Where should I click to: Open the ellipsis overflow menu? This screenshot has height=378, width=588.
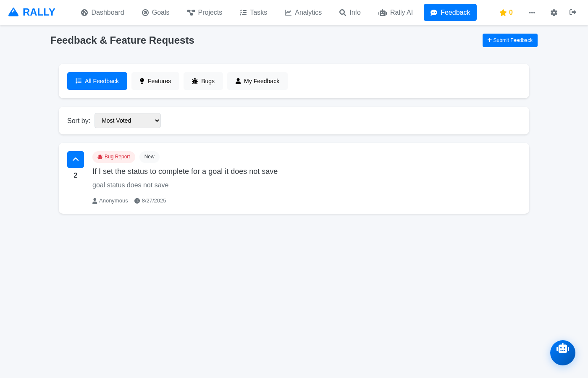(532, 12)
